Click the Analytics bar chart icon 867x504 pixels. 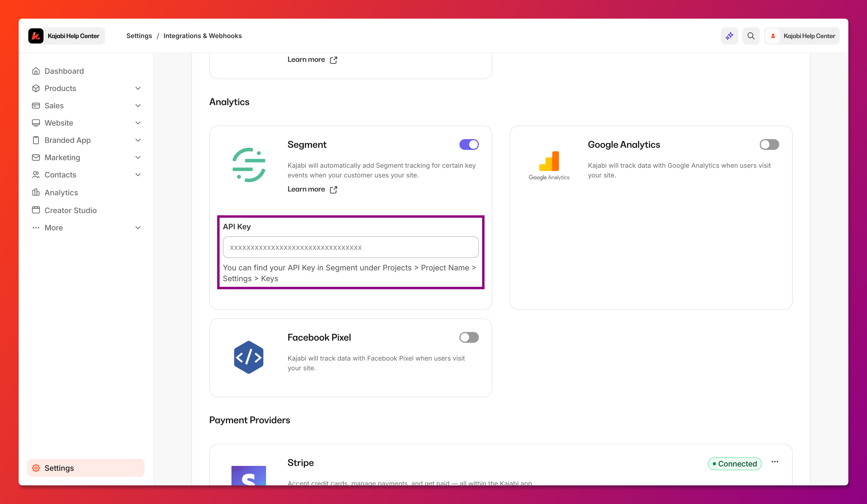pyautogui.click(x=36, y=192)
